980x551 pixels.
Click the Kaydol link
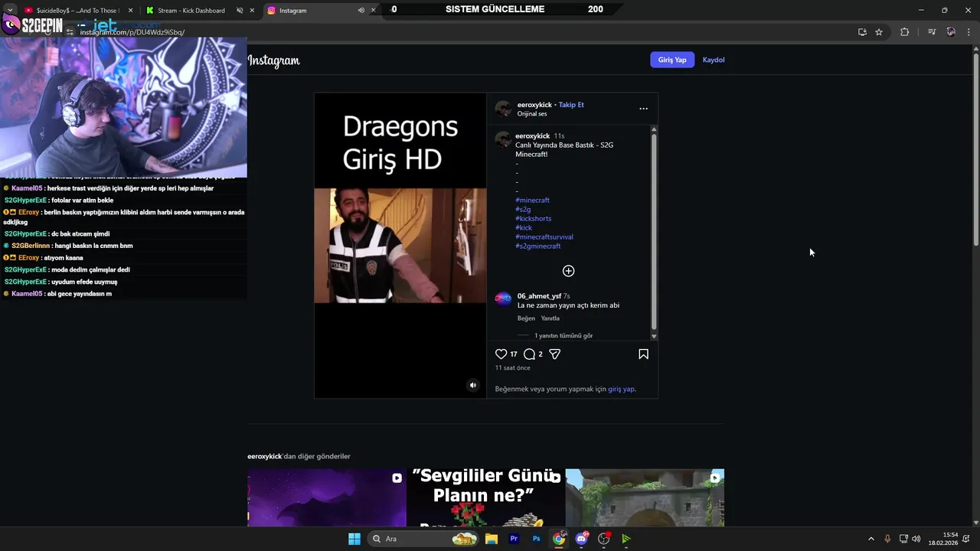[714, 60]
